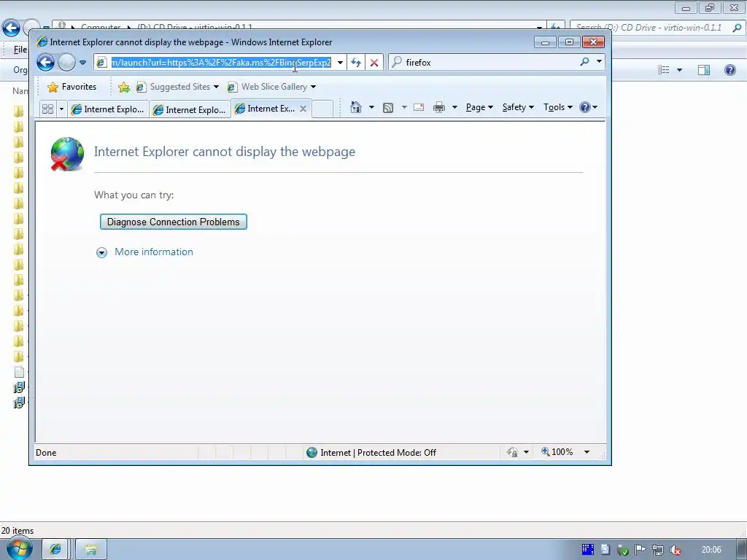
Task: Refresh the page with the refresh icon
Action: point(356,63)
